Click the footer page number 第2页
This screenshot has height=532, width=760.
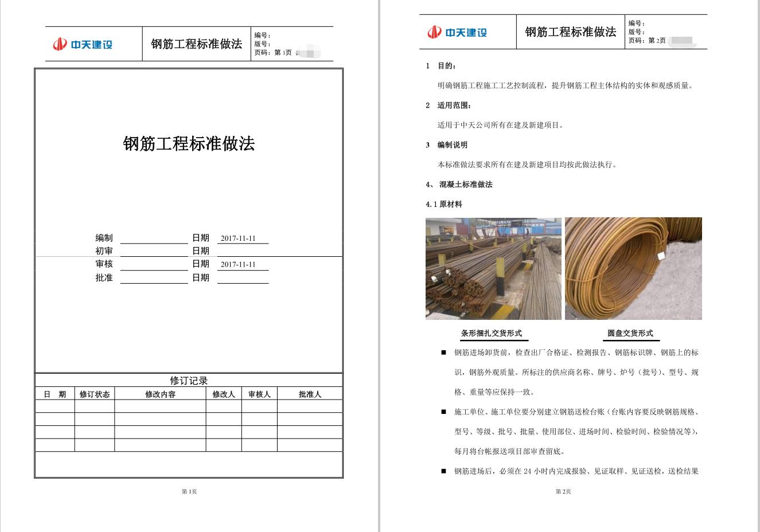563,491
